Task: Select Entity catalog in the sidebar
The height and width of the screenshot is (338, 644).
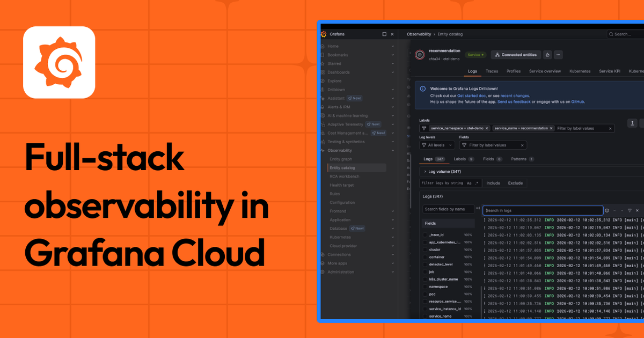Action: click(357, 168)
